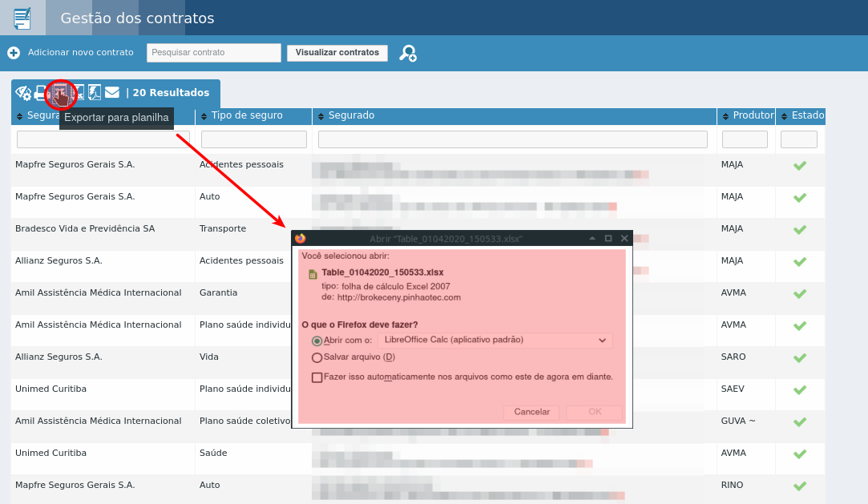Click the GUVA ~ producer cell

click(x=738, y=421)
